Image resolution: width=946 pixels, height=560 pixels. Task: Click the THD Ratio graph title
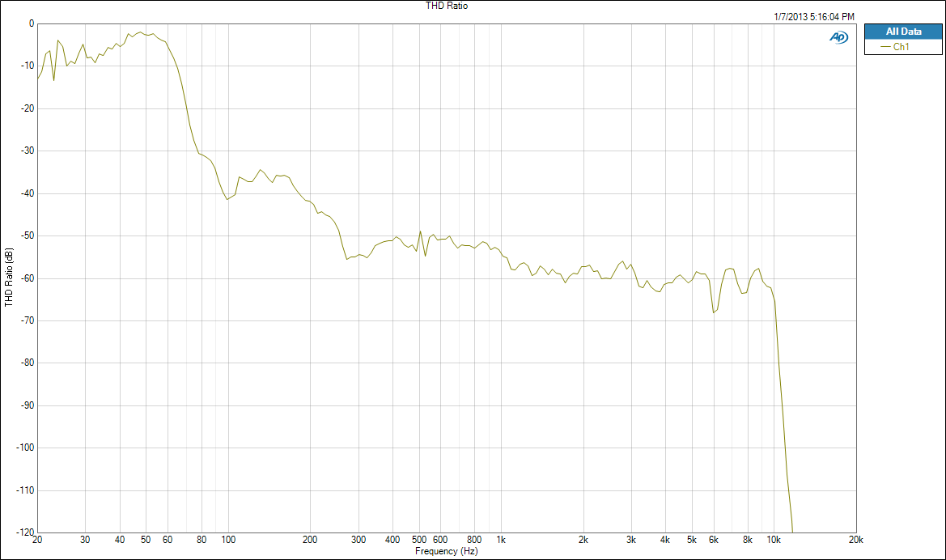click(x=447, y=6)
